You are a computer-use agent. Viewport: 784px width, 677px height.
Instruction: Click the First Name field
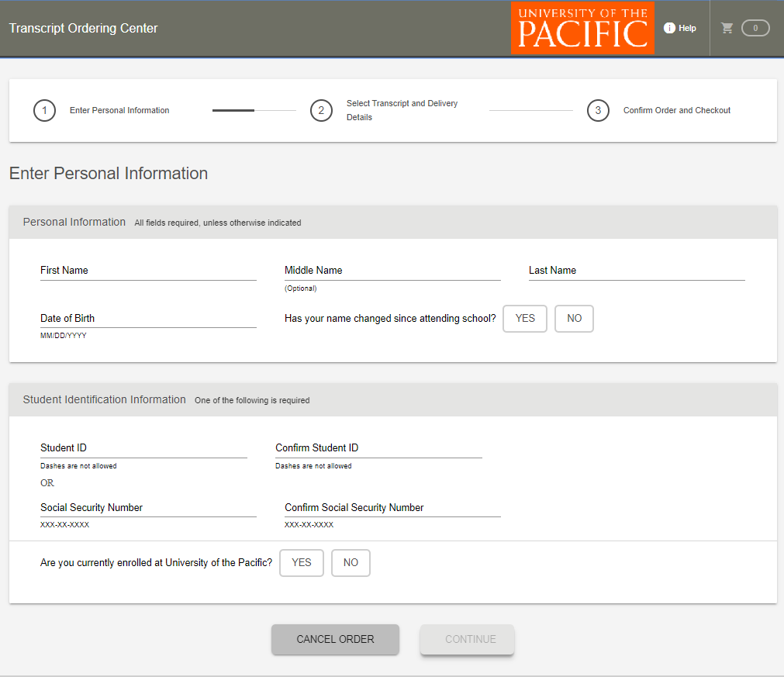coord(148,271)
